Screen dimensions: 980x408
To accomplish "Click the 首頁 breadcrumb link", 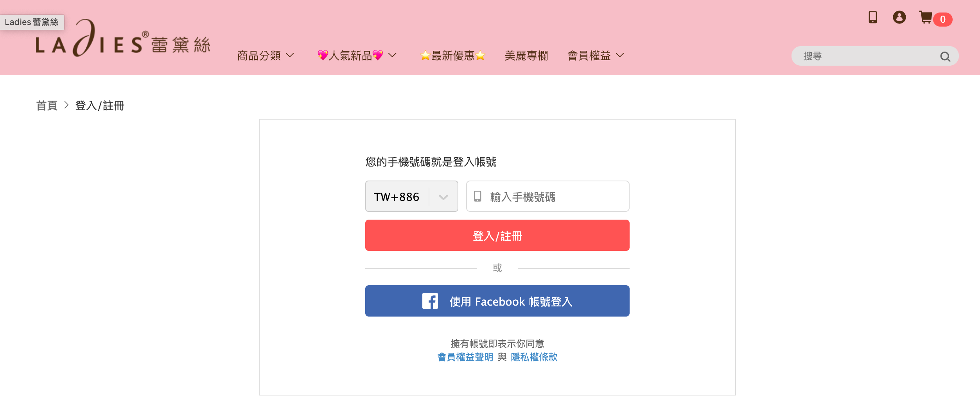I will tap(47, 106).
